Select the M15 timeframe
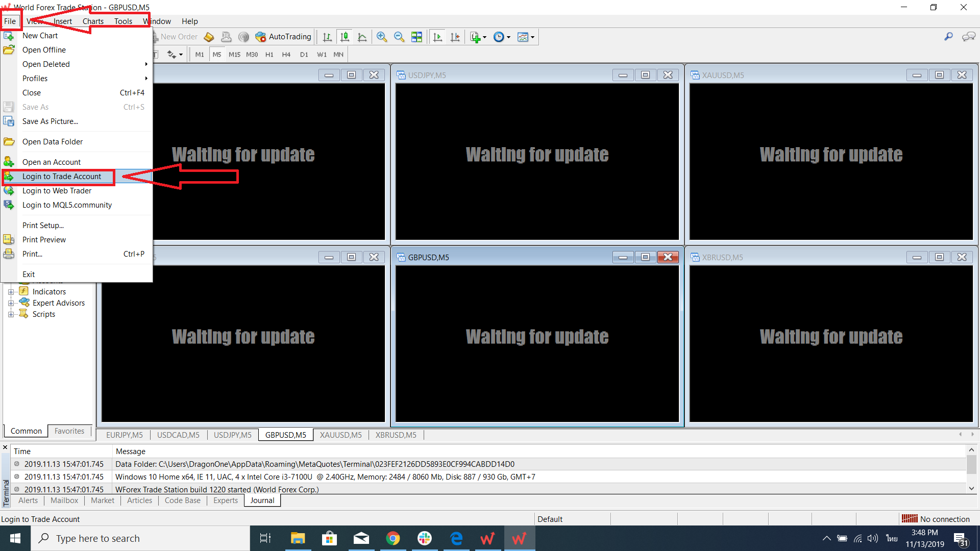The height and width of the screenshot is (551, 980). (x=234, y=55)
